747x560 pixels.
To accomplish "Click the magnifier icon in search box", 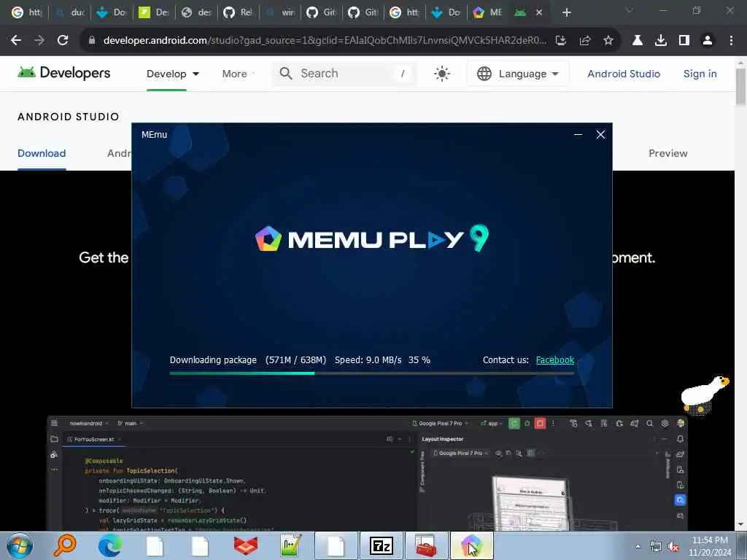I will pos(286,74).
